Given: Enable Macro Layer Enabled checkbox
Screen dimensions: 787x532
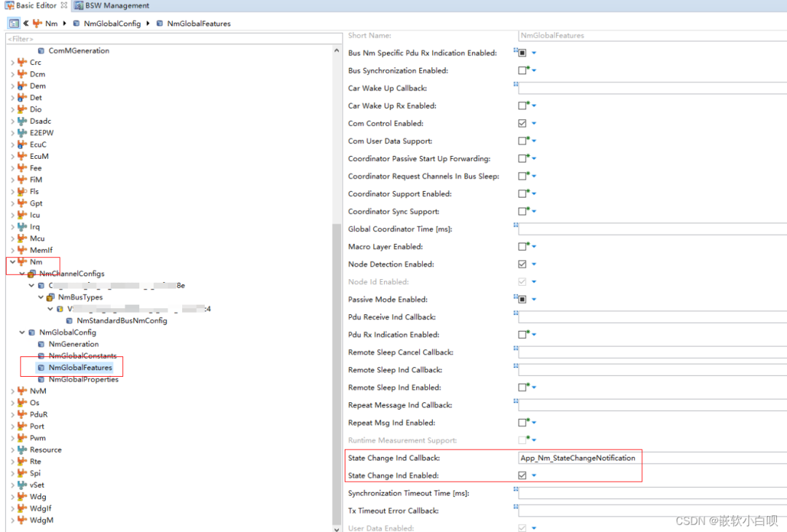Looking at the screenshot, I should [x=522, y=246].
